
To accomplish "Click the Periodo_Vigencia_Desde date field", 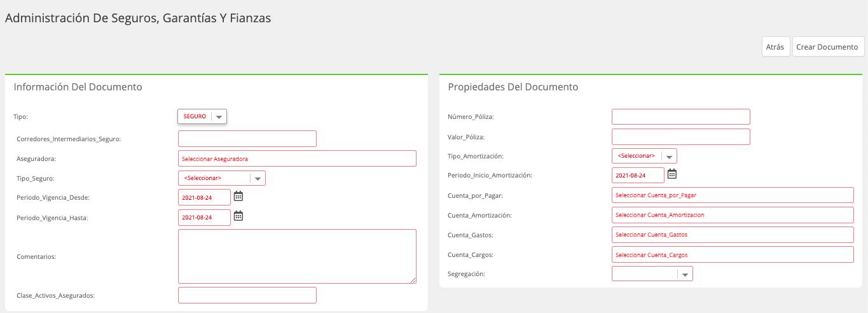I will (204, 197).
